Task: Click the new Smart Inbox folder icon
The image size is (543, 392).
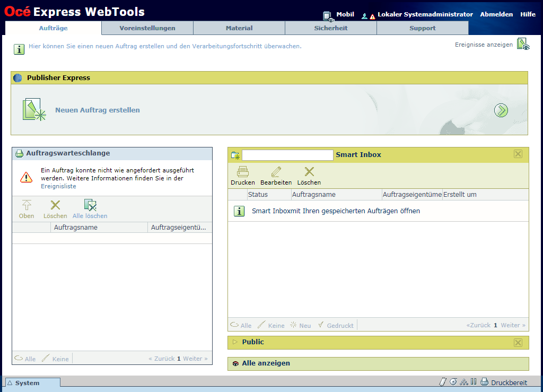Action: (x=235, y=155)
